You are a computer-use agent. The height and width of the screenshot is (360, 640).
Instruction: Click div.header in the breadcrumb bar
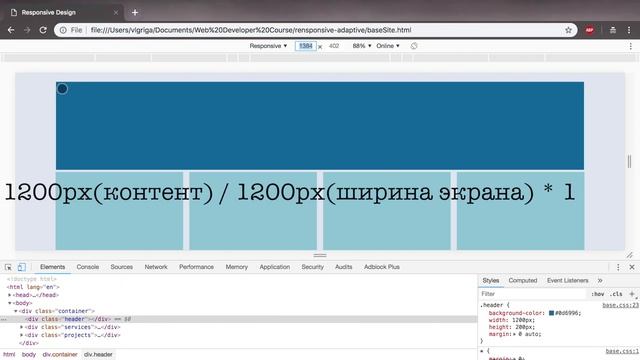pyautogui.click(x=98, y=355)
